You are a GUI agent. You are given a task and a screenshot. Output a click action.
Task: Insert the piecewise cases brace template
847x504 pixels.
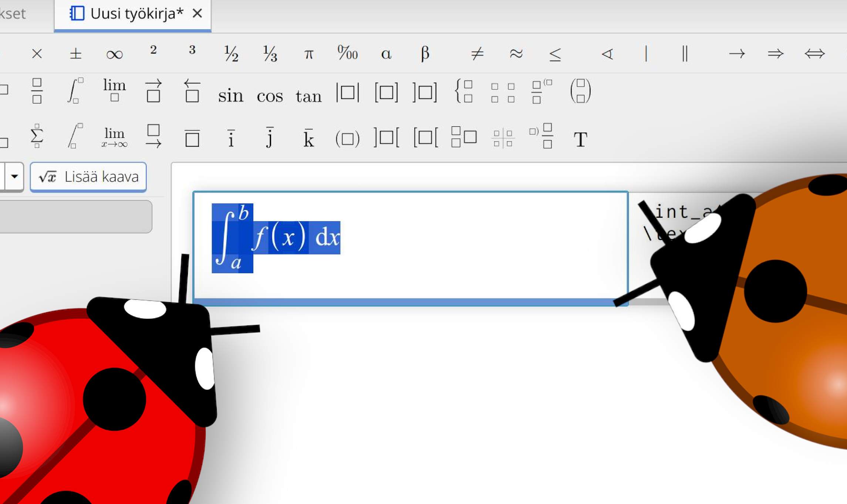point(464,91)
